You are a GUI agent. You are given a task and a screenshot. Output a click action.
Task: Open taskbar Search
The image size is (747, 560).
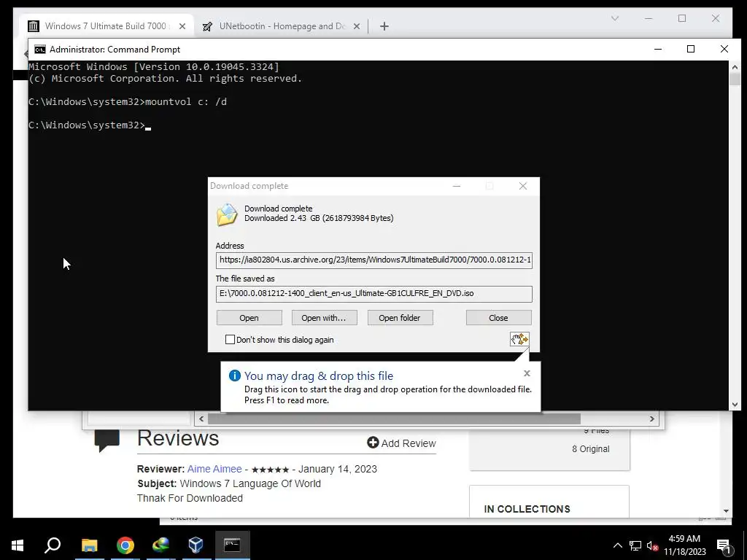click(53, 545)
